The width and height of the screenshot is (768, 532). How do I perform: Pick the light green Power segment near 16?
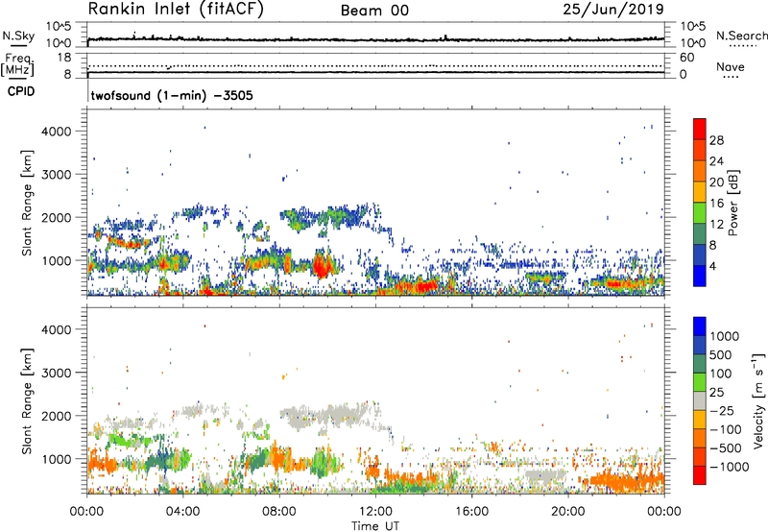point(700,213)
